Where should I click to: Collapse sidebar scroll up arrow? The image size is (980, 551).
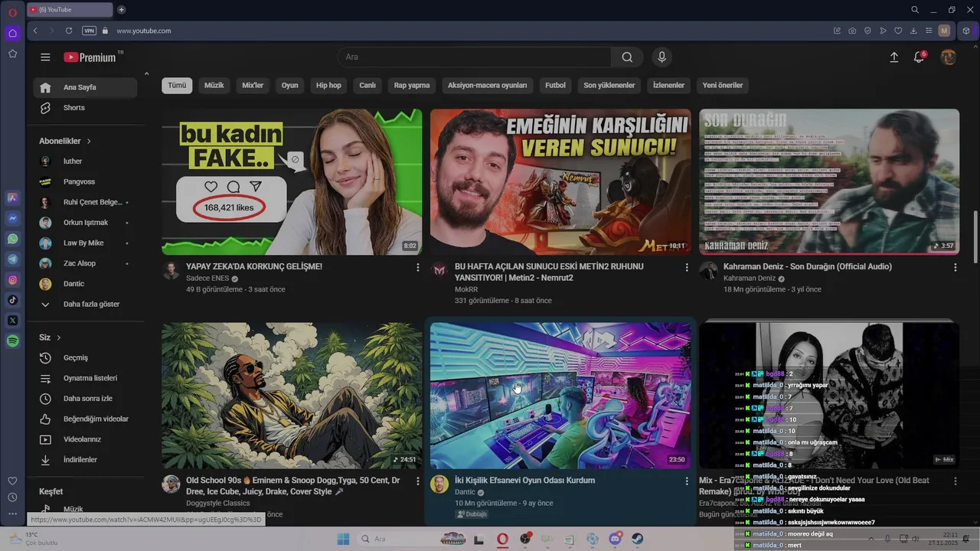pyautogui.click(x=146, y=73)
